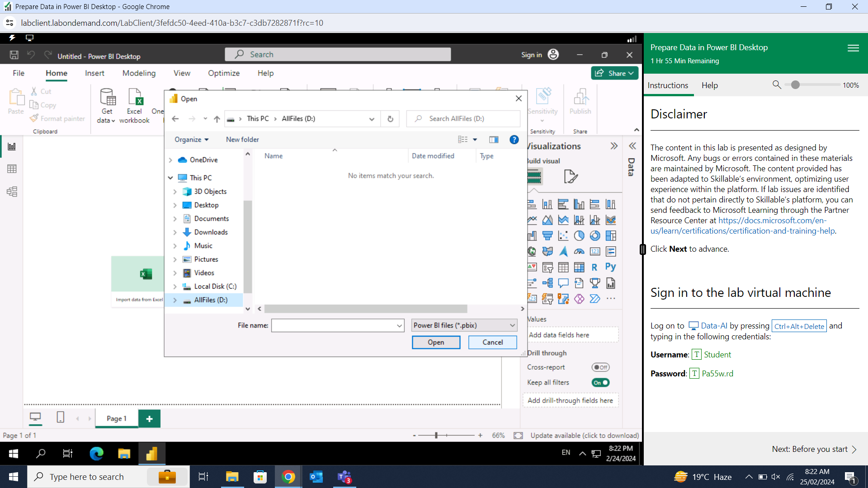Adjust the lab instructions zoom slider
The width and height of the screenshot is (868, 488).
795,85
